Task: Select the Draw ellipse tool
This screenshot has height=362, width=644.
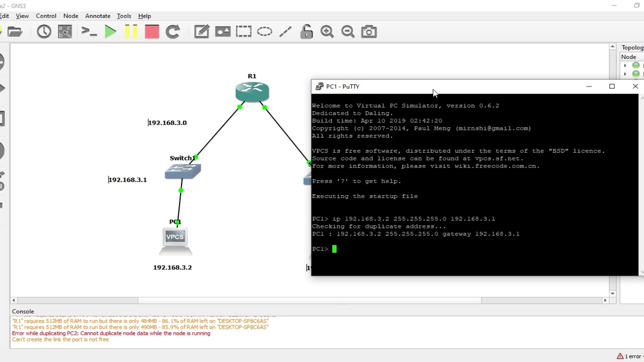Action: [265, 32]
